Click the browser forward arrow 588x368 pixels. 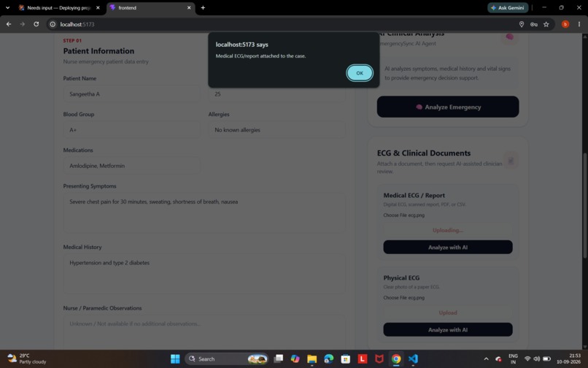tap(22, 24)
